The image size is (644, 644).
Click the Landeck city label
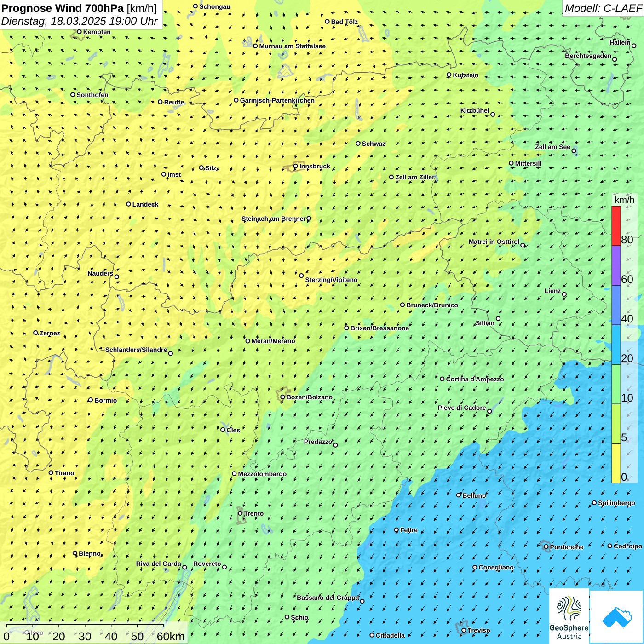145,204
